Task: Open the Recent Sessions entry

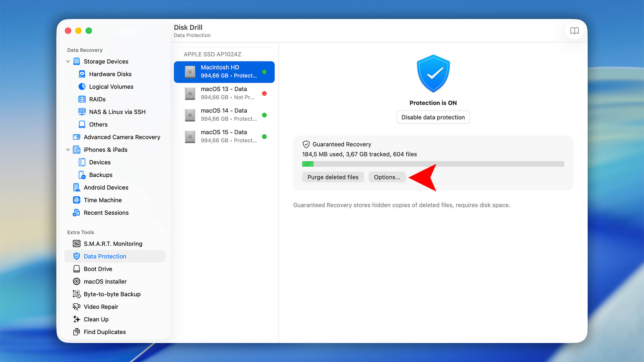Action: [x=115, y=213]
